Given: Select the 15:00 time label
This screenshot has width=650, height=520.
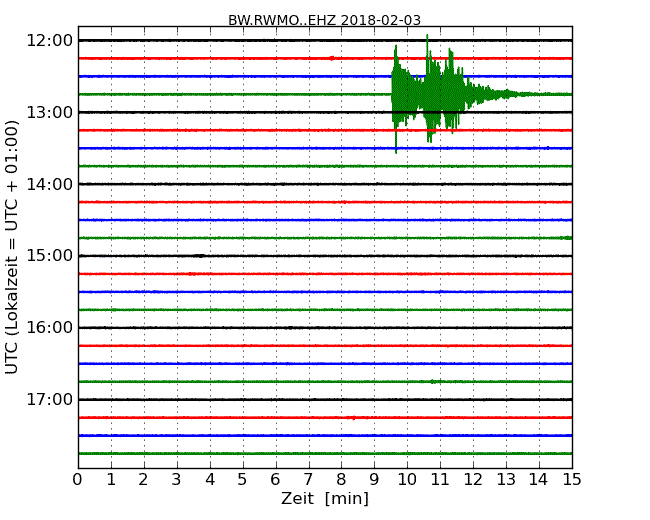Looking at the screenshot, I should click(50, 256).
